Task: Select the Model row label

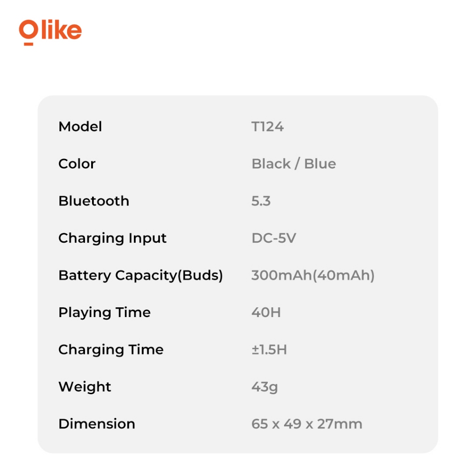Action: (80, 126)
